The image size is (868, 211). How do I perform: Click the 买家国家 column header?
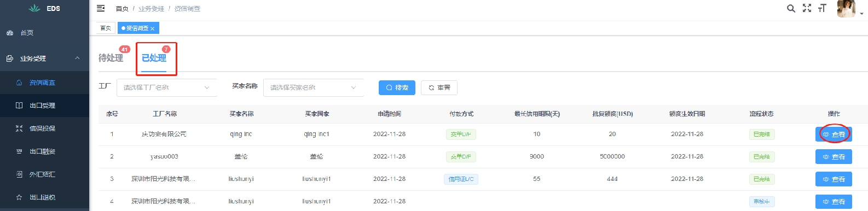(x=317, y=114)
